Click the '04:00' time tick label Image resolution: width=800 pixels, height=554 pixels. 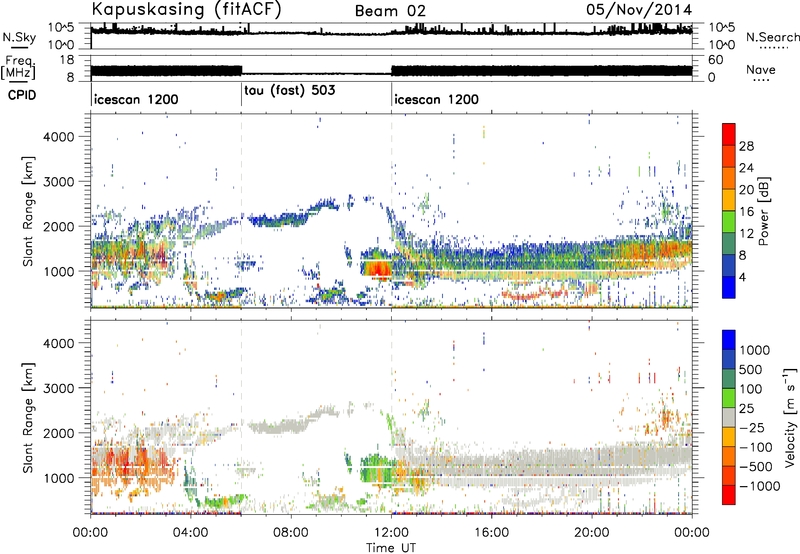coord(190,533)
